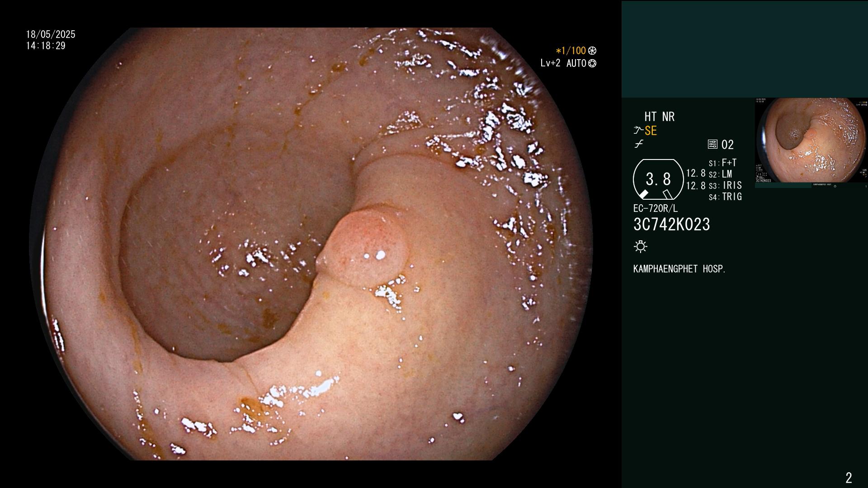Viewport: 868px width, 488px height.
Task: Click the time stamp 14:18:29
Action: (x=46, y=46)
